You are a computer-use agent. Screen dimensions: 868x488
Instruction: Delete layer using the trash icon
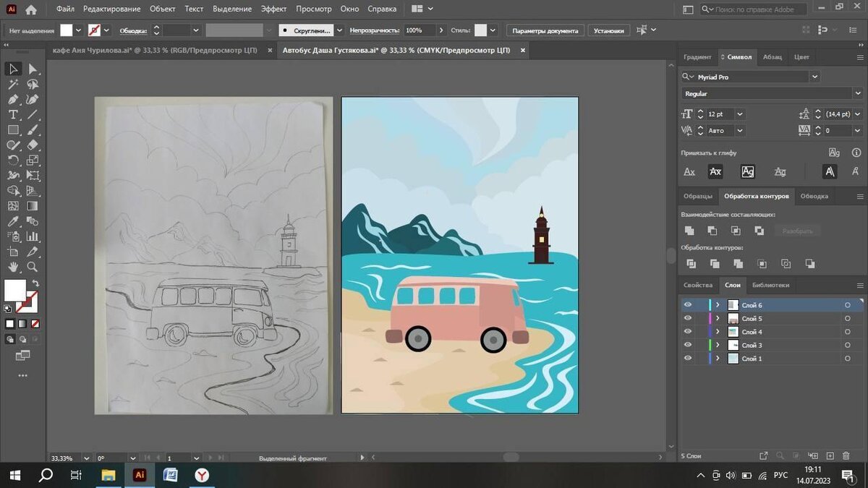(846, 456)
